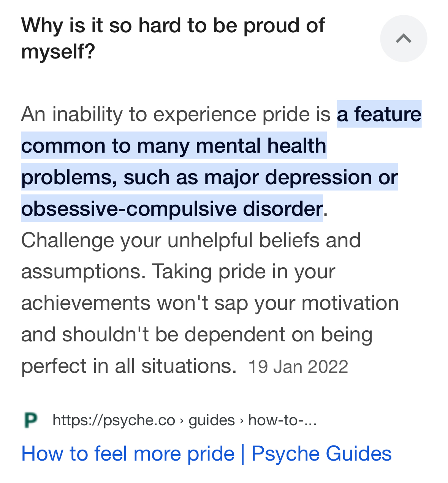Click the text 'perfect in all situations.'
The width and height of the screenshot is (448, 483).
coord(129,366)
